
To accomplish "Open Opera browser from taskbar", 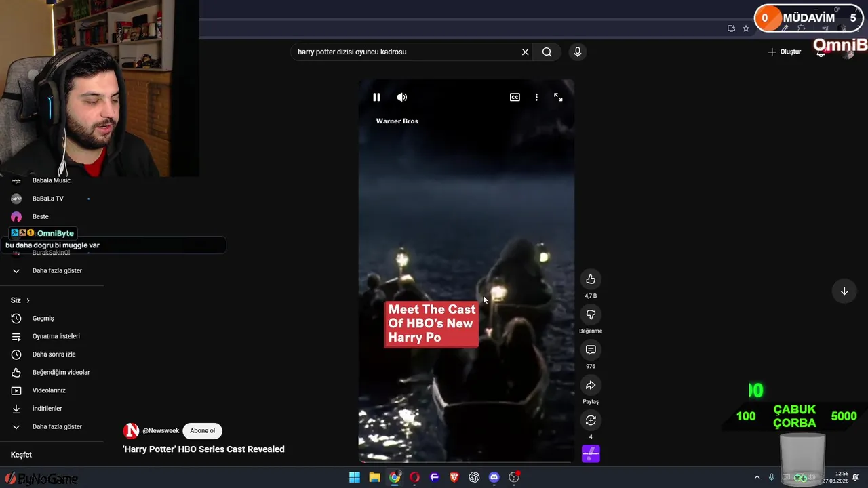I will coord(414,477).
